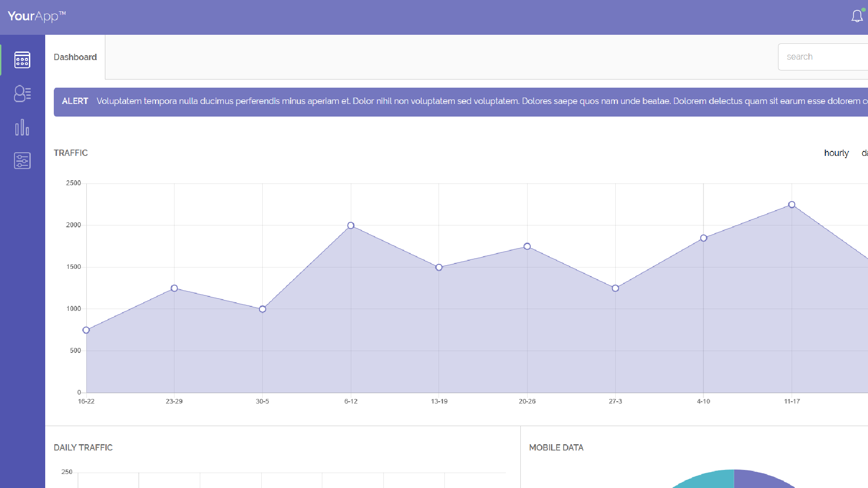
Task: Click the 23-29 data point on chart
Action: (x=174, y=288)
